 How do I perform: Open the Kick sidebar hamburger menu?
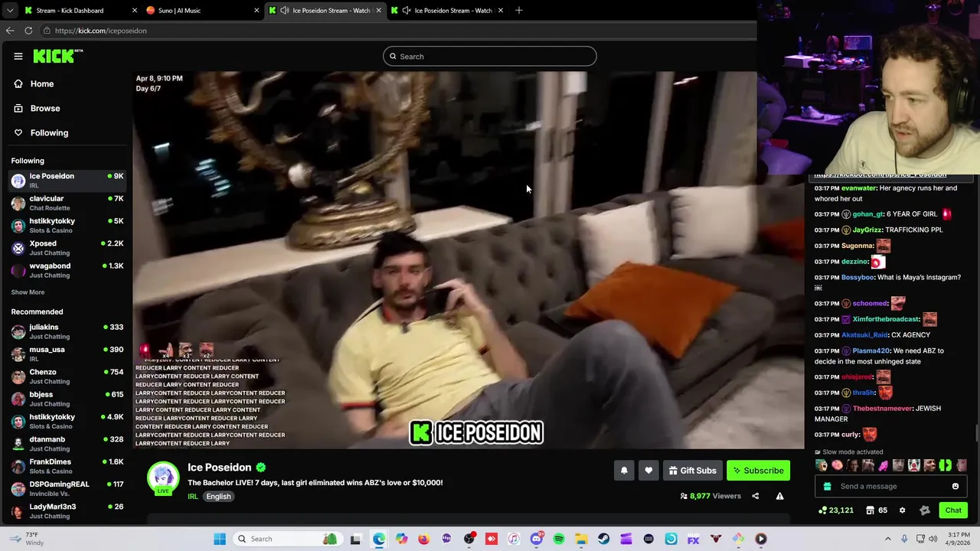click(18, 56)
